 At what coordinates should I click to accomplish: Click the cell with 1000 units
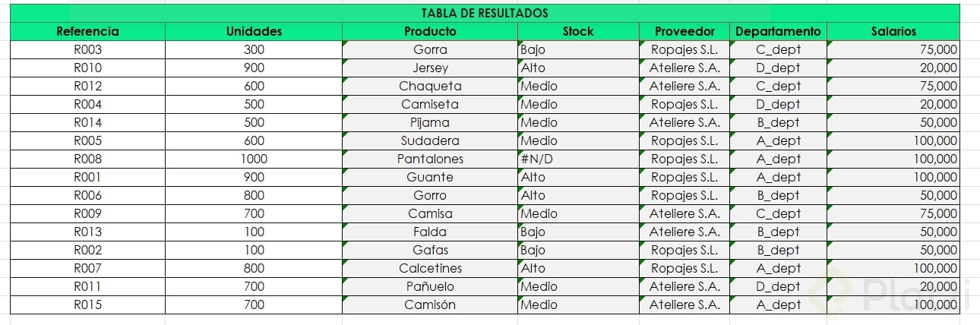pyautogui.click(x=254, y=159)
